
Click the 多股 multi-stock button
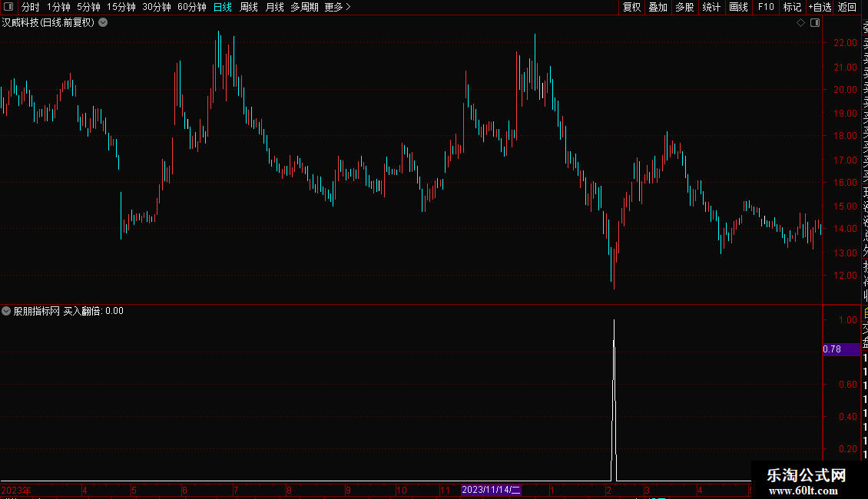pyautogui.click(x=684, y=7)
